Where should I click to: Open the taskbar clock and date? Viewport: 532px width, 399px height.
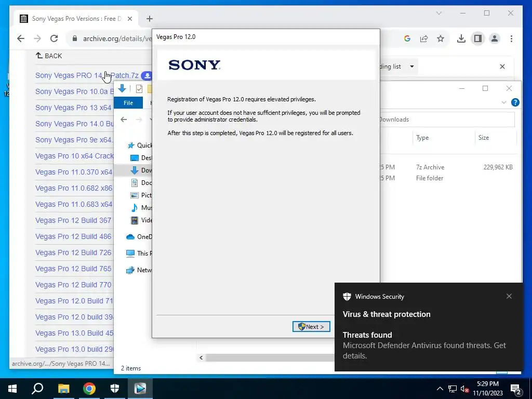coord(488,389)
